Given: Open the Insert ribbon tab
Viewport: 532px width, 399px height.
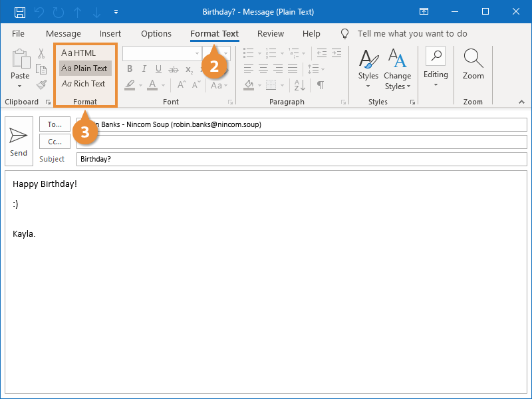Looking at the screenshot, I should pyautogui.click(x=110, y=34).
